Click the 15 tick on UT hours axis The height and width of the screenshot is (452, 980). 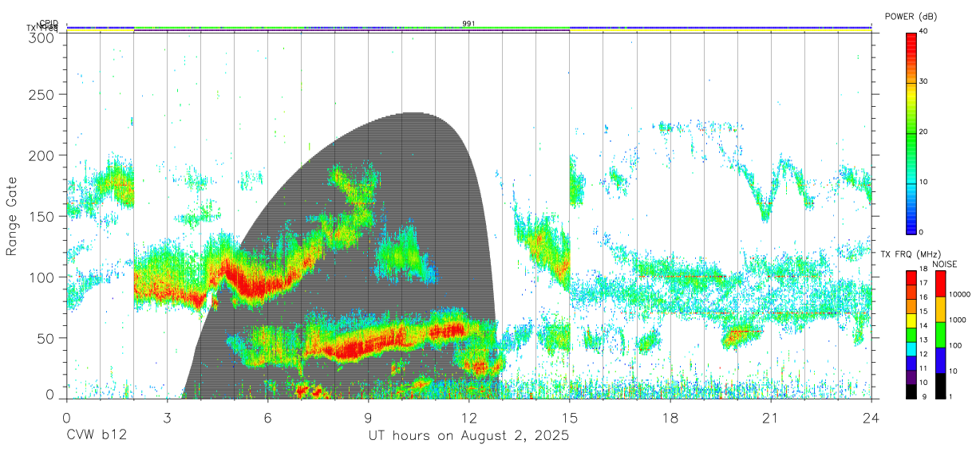pyautogui.click(x=569, y=417)
